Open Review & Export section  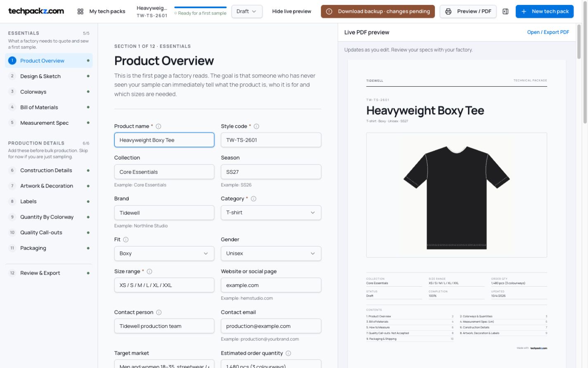(49, 273)
